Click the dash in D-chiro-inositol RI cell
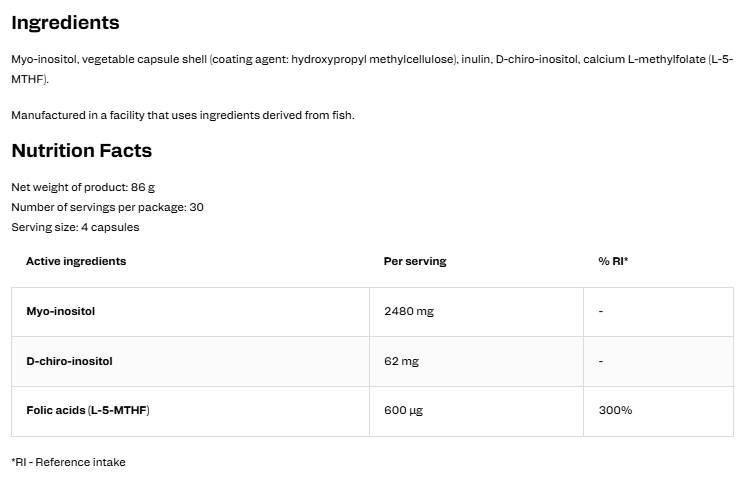 tap(601, 361)
